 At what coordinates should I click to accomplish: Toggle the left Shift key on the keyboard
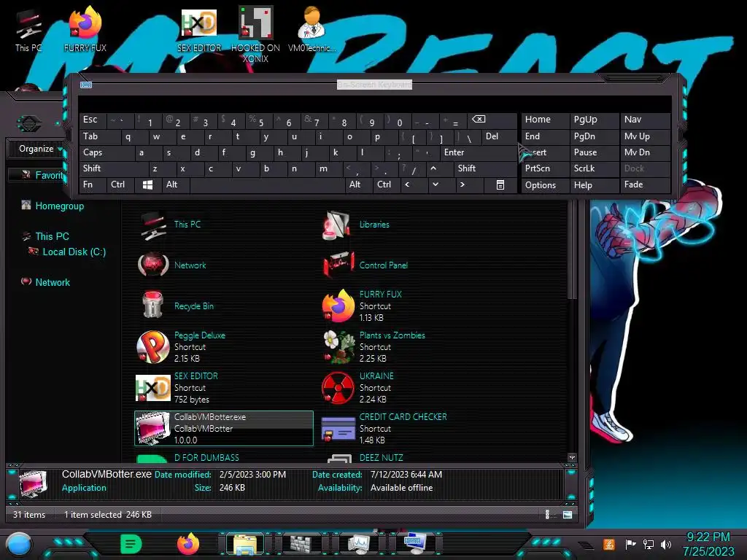[113, 168]
